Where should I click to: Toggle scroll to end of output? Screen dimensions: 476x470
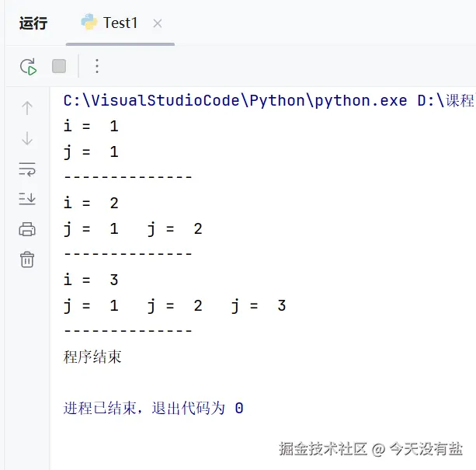click(x=27, y=199)
